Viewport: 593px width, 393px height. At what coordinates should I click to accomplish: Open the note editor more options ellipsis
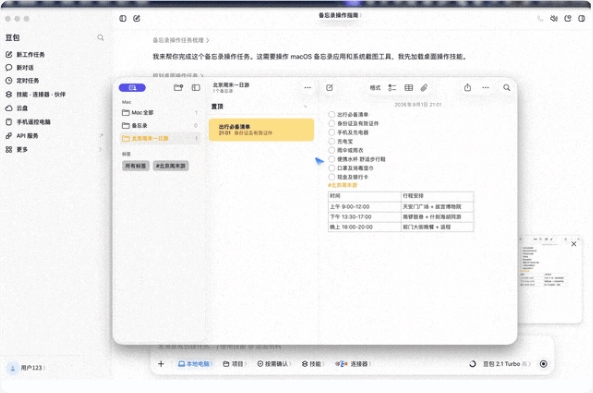(486, 87)
